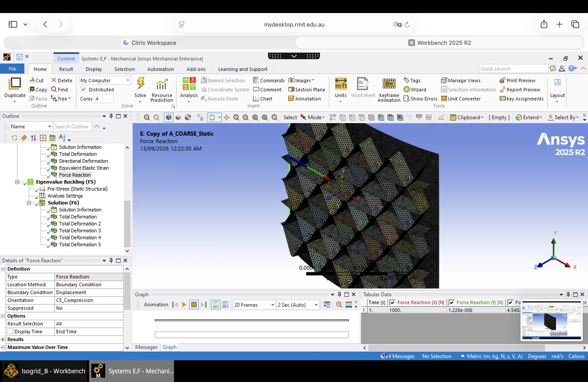
Task: Click in the Search Outline field
Action: (72, 126)
